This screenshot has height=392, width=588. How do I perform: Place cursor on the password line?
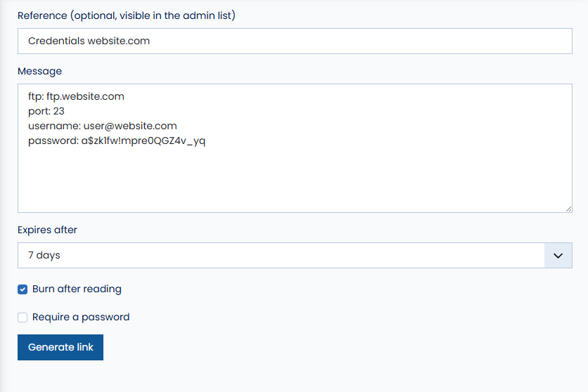[117, 141]
